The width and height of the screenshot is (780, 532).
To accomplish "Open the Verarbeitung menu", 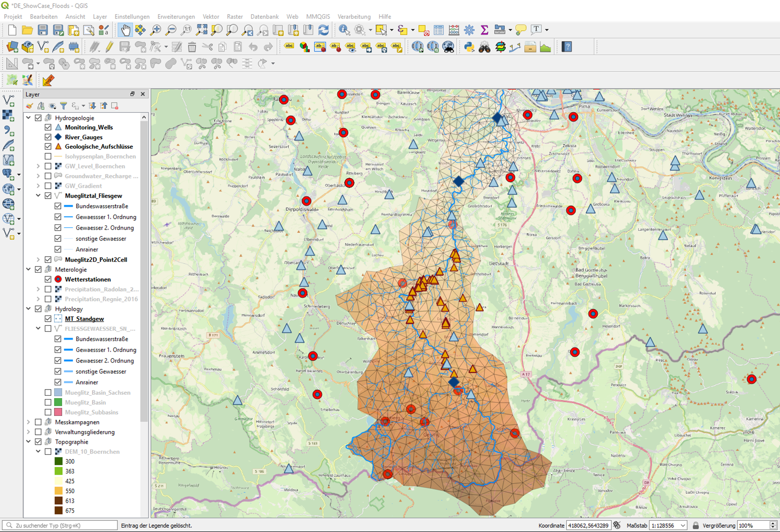I will [354, 17].
